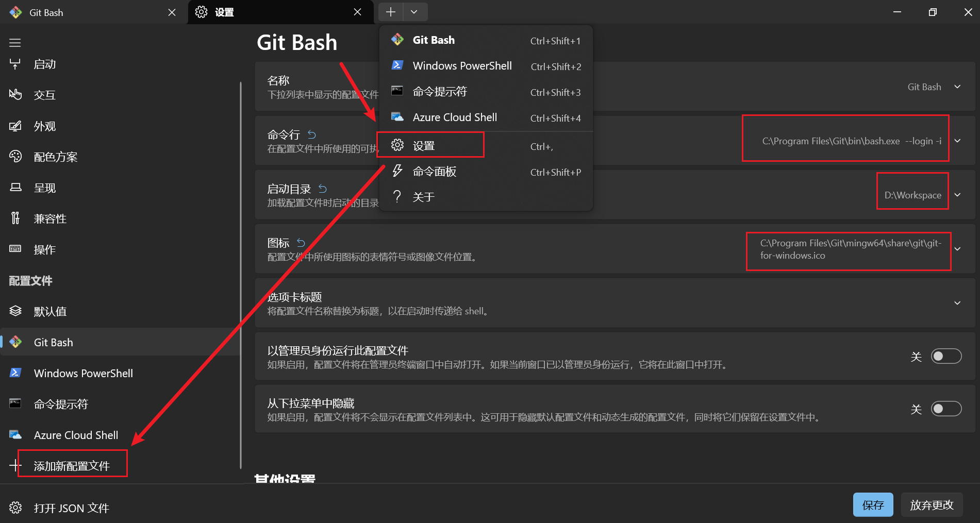Expand the 启动目录 setting chevron
This screenshot has width=980, height=523.
tap(957, 195)
